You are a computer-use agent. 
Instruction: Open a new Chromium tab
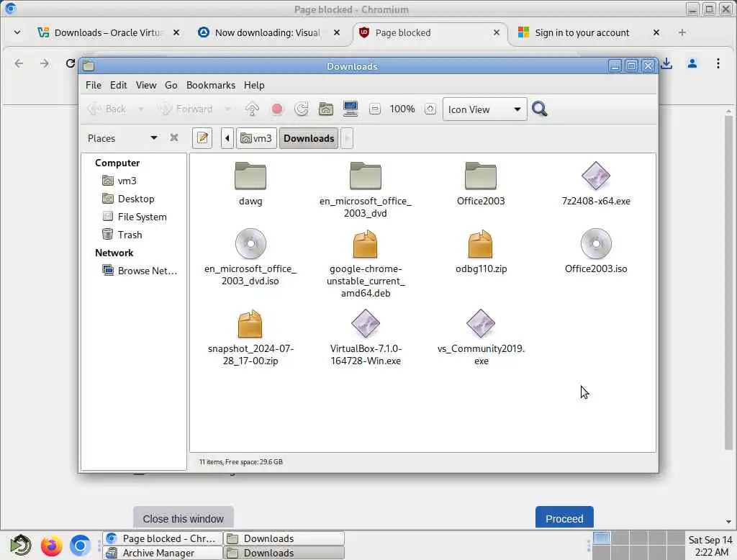[682, 32]
